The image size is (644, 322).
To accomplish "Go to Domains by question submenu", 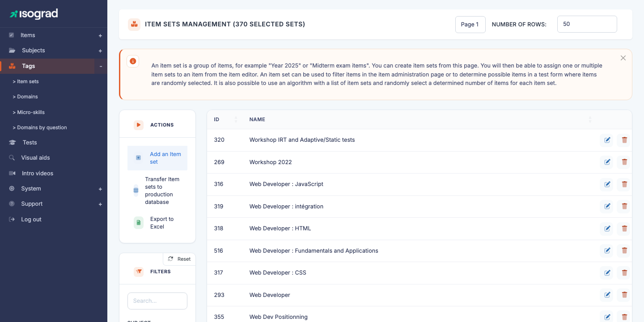I will (x=40, y=127).
